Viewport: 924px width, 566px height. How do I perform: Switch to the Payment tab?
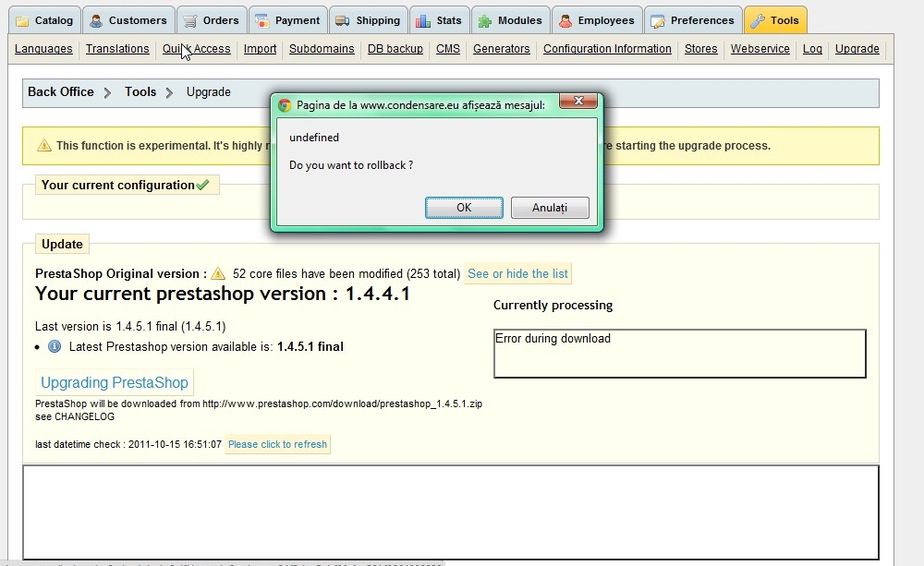click(288, 19)
